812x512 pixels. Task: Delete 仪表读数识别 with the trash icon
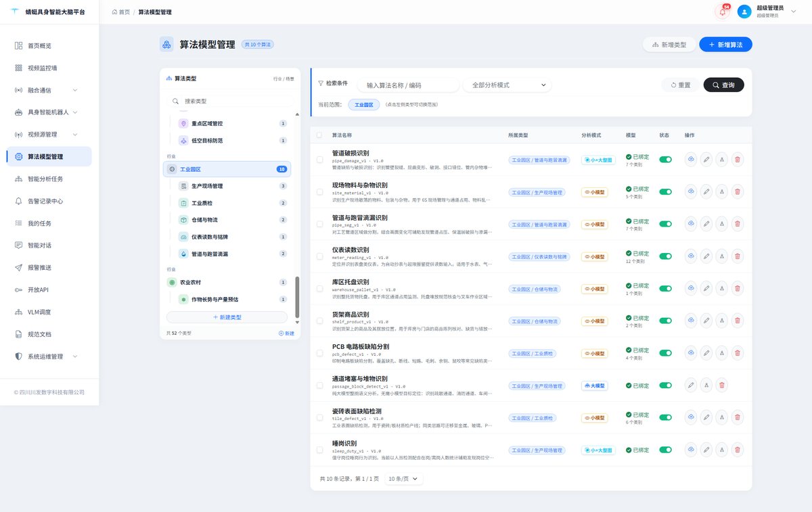(x=738, y=256)
